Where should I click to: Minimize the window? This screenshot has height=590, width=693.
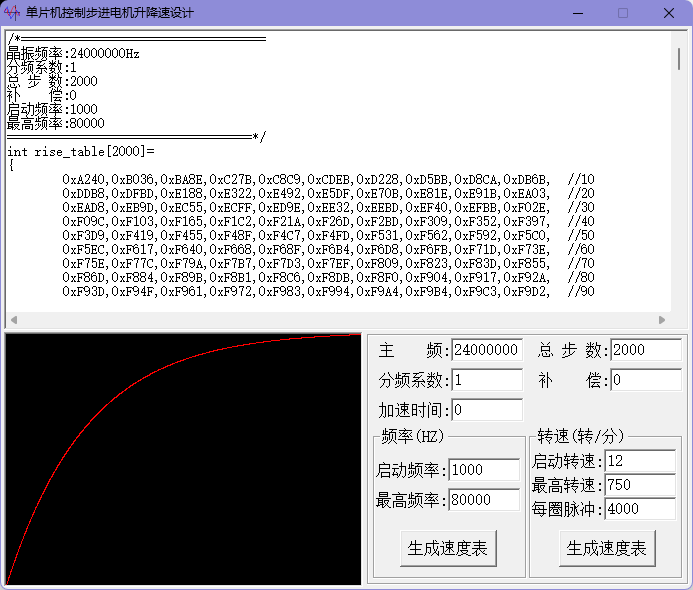[578, 13]
